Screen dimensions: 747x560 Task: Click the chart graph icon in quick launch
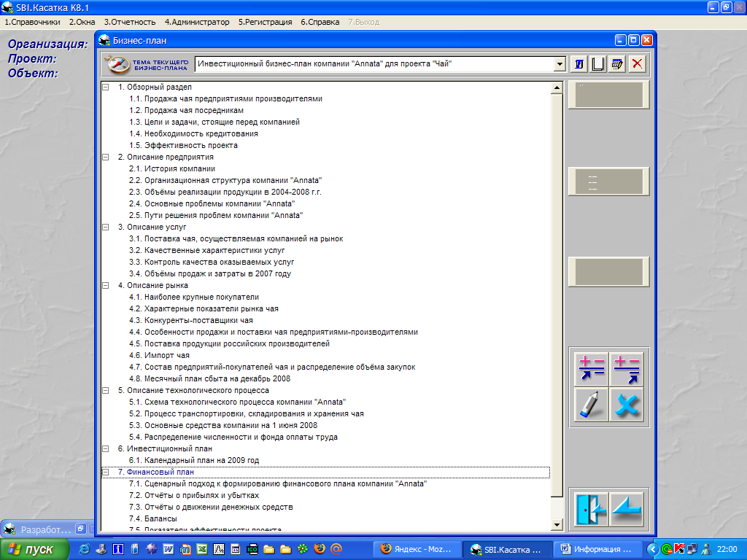pos(219,549)
